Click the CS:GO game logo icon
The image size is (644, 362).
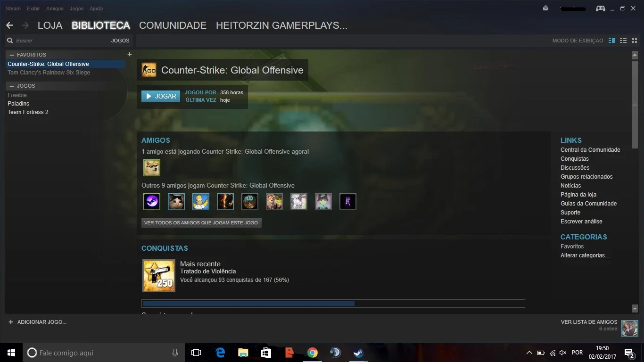pyautogui.click(x=149, y=70)
